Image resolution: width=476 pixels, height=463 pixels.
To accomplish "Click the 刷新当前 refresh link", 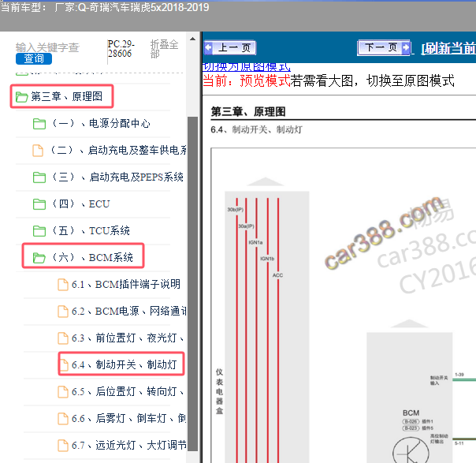I will pos(448,48).
